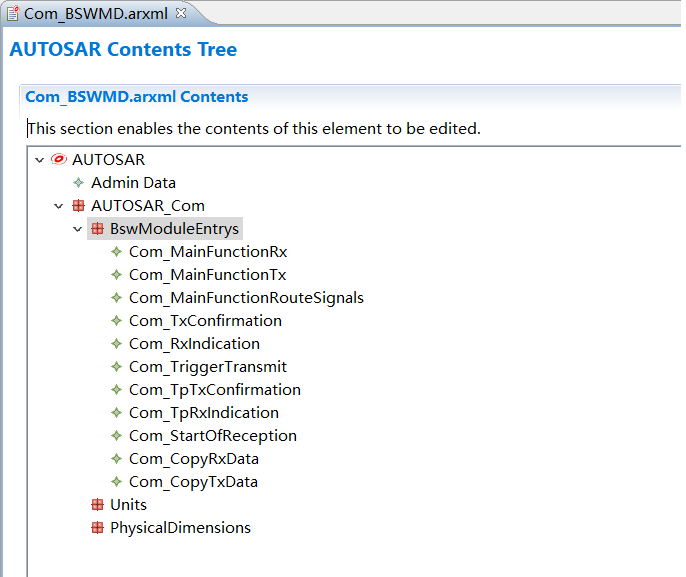Screen dimensions: 686x577
Task: Click the Com_BSWMD.arxml Contents section header
Action: (x=136, y=97)
